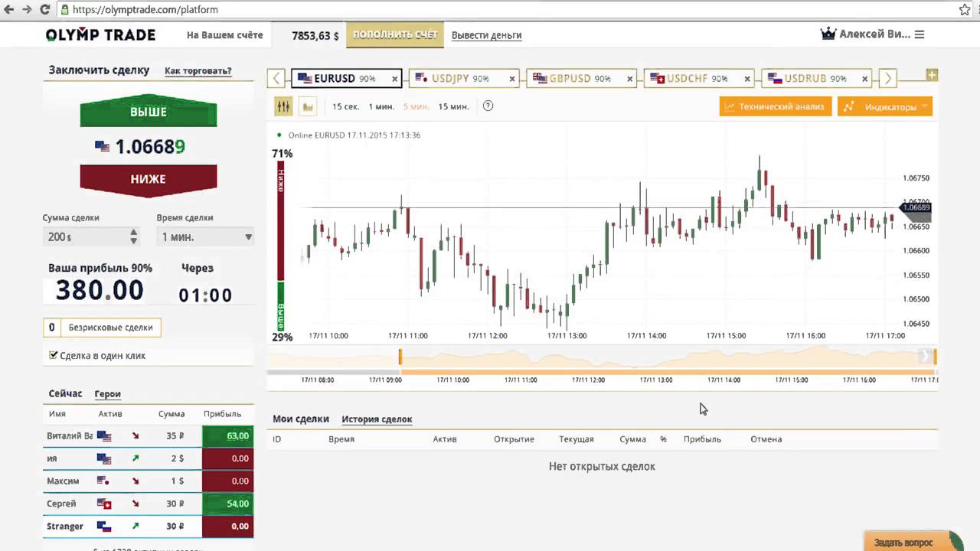The width and height of the screenshot is (980, 551).
Task: Select the area chart type icon
Action: [308, 106]
